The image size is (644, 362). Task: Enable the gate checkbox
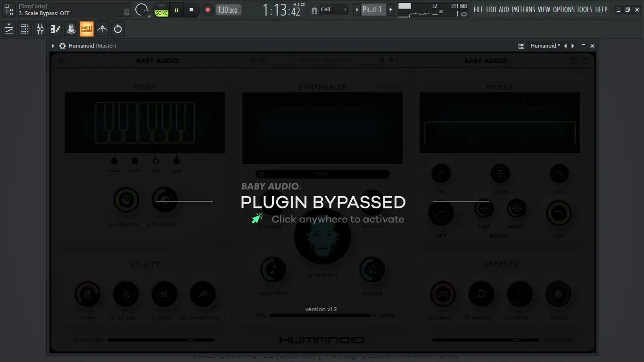click(x=154, y=318)
